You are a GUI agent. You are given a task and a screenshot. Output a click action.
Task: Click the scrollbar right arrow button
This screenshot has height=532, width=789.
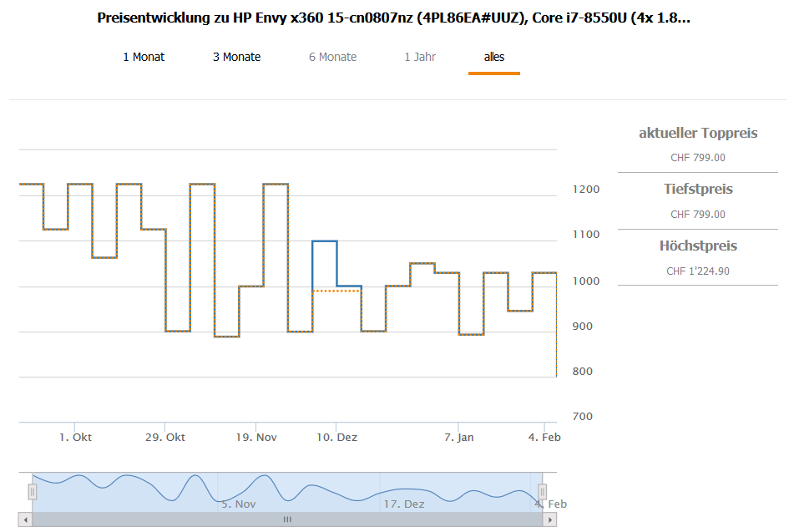point(549,519)
